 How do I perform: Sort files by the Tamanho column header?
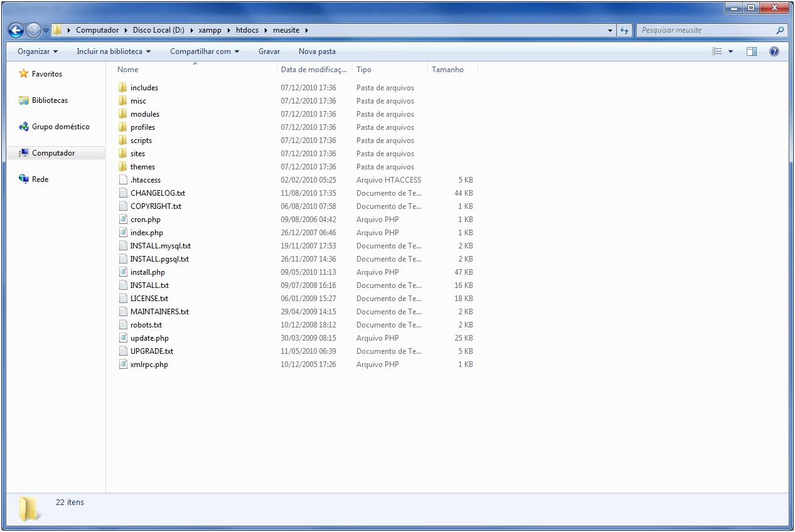(x=447, y=70)
